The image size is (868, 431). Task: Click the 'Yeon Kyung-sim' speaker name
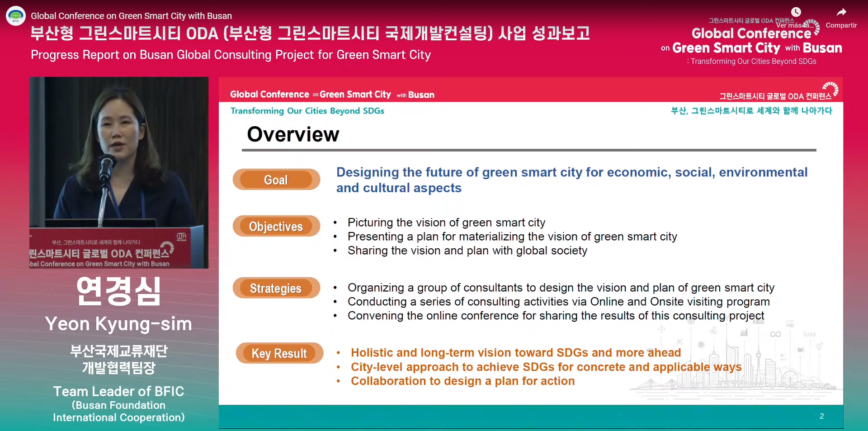(x=118, y=324)
